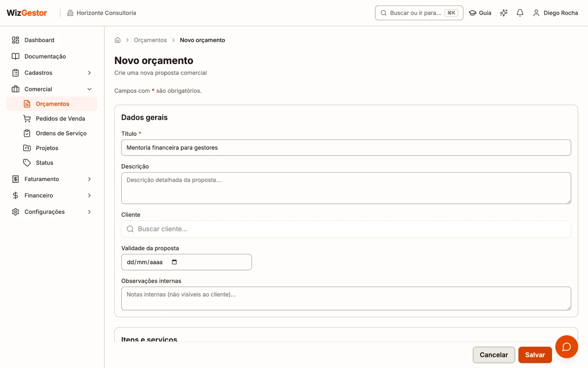Open Diego Rocha user menu
This screenshot has width=588, height=368.
tap(555, 13)
